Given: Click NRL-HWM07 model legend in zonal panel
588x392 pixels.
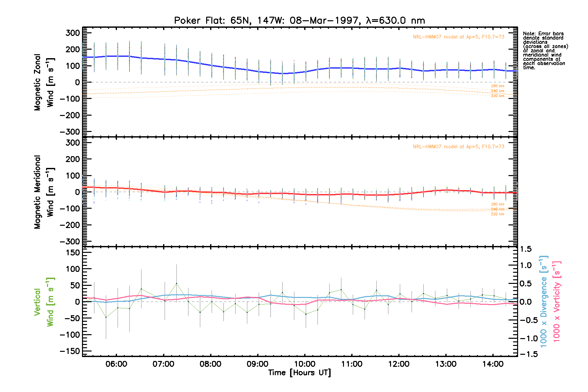Looking at the screenshot, I should (458, 37).
